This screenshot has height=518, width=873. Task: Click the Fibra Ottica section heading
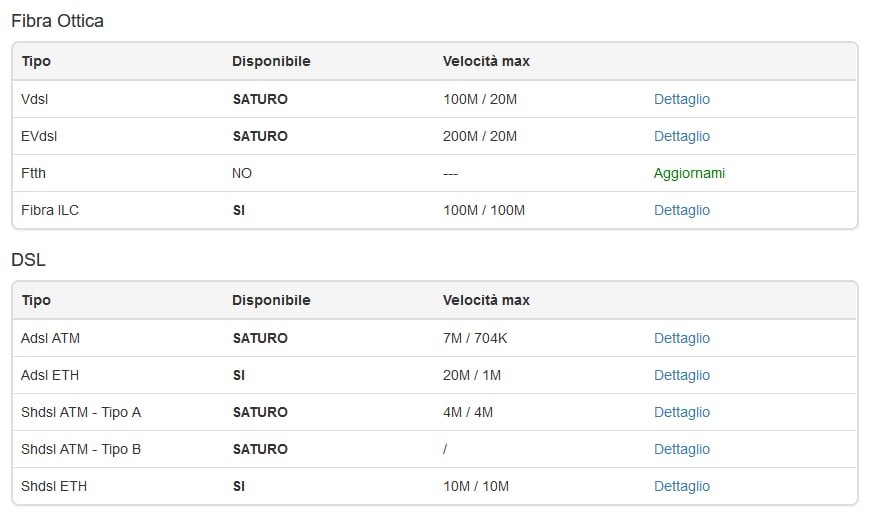click(x=57, y=20)
